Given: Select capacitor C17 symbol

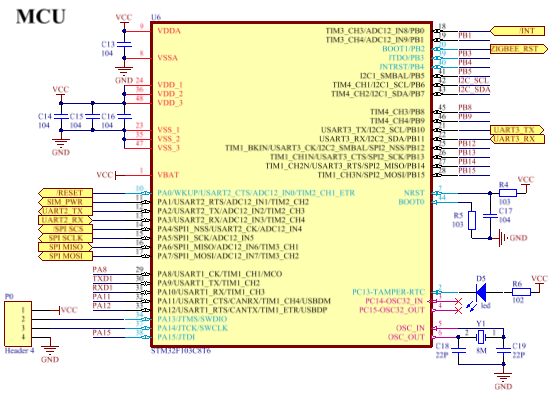Looking at the screenshot, I should [490, 216].
